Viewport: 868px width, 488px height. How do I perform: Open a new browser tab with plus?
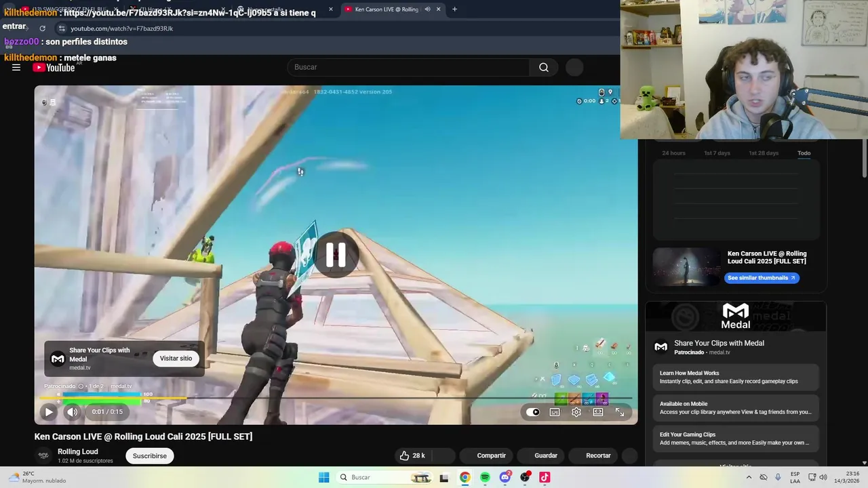click(454, 9)
